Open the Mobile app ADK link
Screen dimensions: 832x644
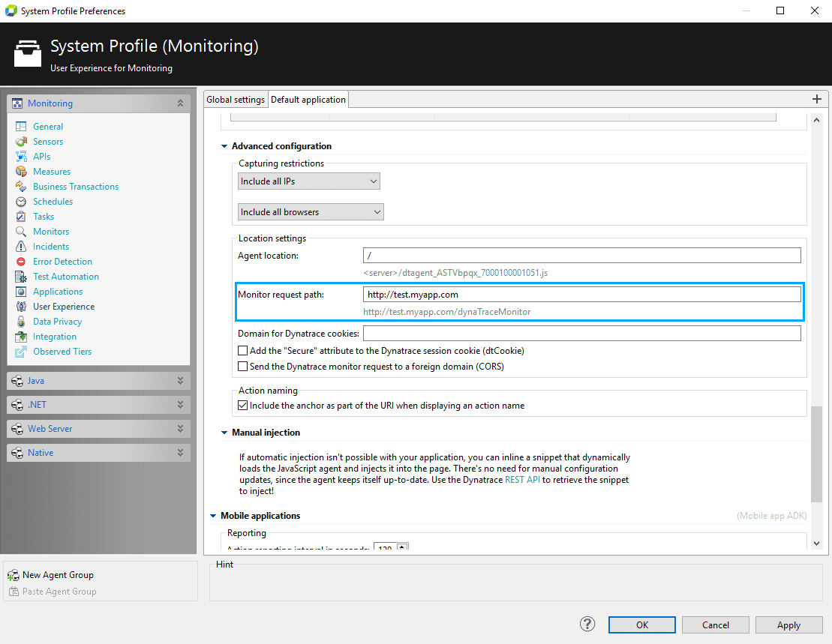coord(771,516)
